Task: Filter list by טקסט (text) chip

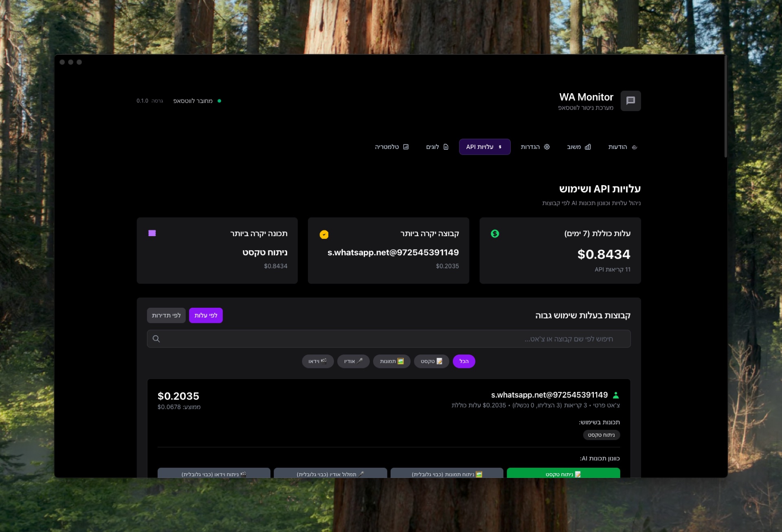Action: tap(431, 361)
